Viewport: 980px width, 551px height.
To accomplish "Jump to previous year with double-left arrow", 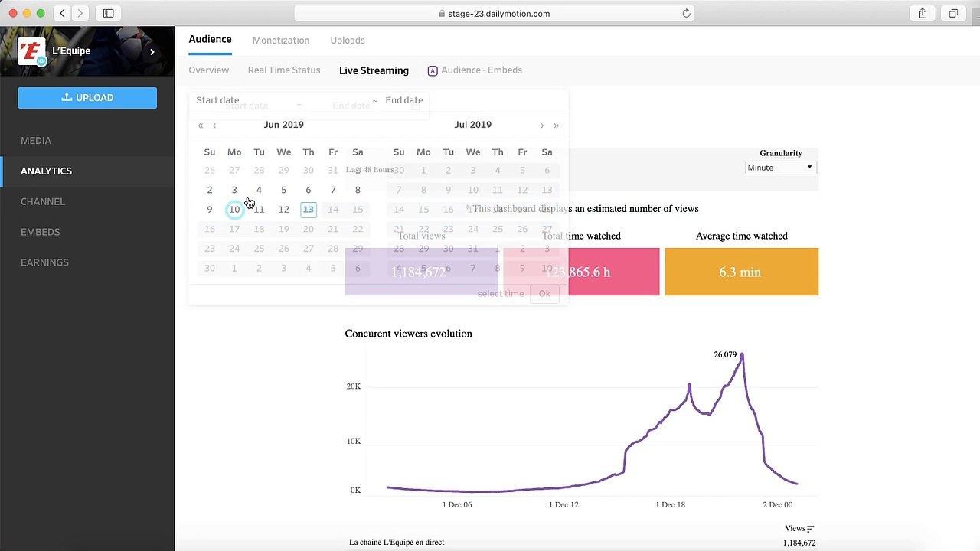I will 201,126.
